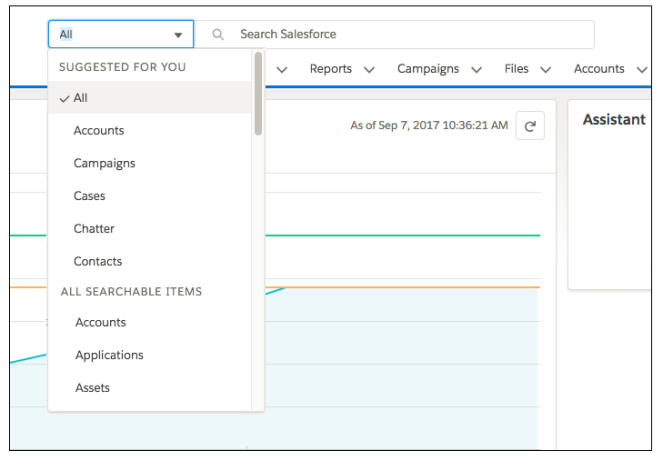Screen dimensions: 663x461
Task: Open the Reports tab
Action: pos(331,69)
